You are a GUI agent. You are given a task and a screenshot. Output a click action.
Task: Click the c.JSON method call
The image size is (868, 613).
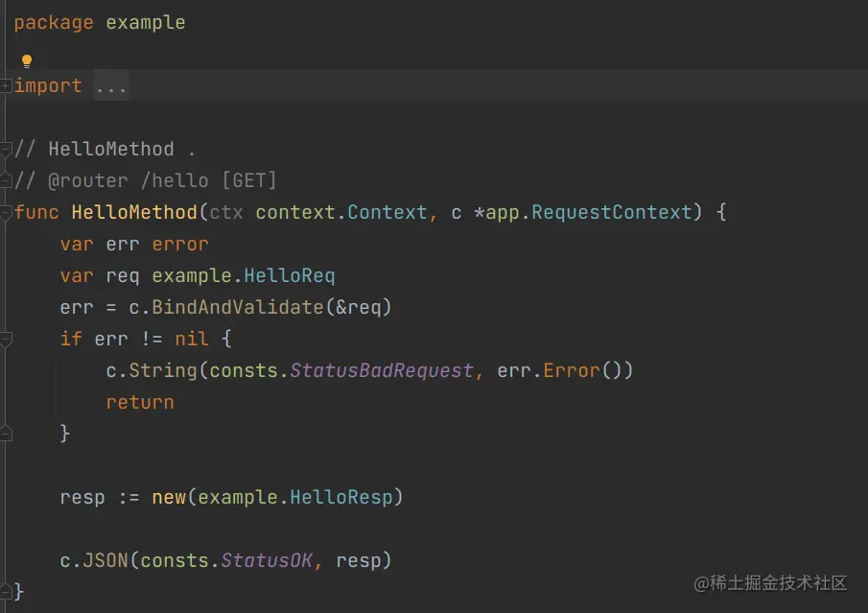pyautogui.click(x=94, y=560)
